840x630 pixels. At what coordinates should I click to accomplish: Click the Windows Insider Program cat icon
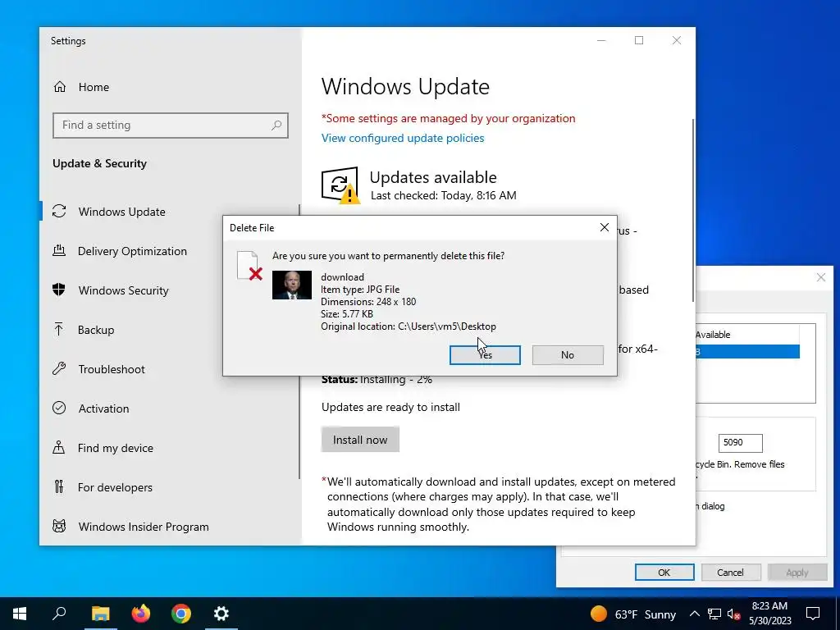click(x=59, y=526)
